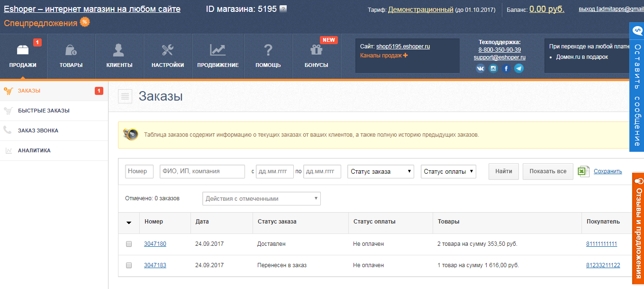Open the ТОВАРЫ section icon

tap(71, 50)
